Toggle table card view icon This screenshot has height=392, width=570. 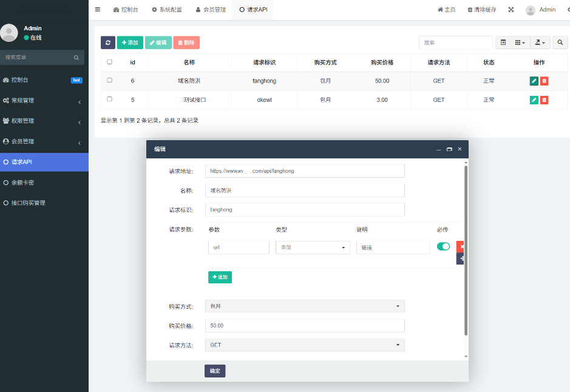pyautogui.click(x=503, y=42)
